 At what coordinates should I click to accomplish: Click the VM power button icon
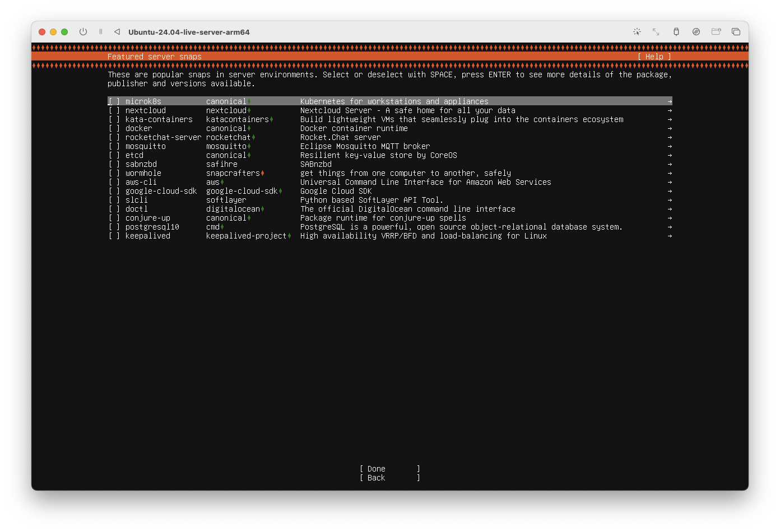pos(83,32)
